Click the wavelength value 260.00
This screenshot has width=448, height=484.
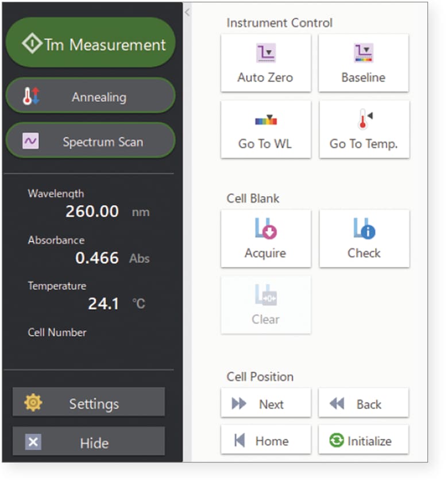[92, 212]
